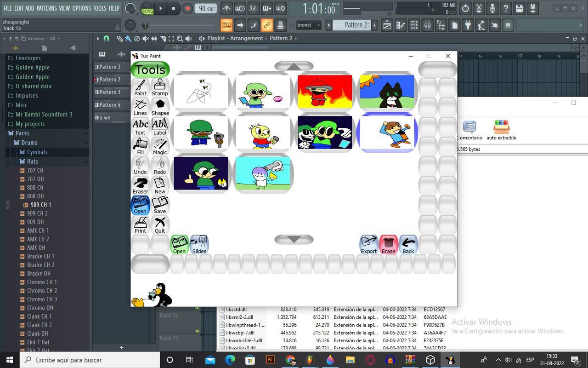Collapse the Drums folder in browser
This screenshot has height=368, width=588.
tap(29, 143)
